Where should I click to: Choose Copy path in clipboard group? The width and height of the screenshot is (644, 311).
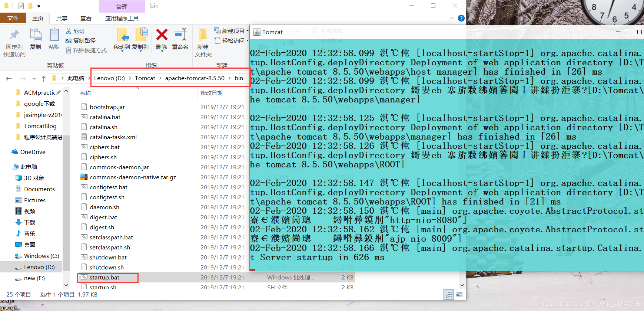click(x=80, y=40)
